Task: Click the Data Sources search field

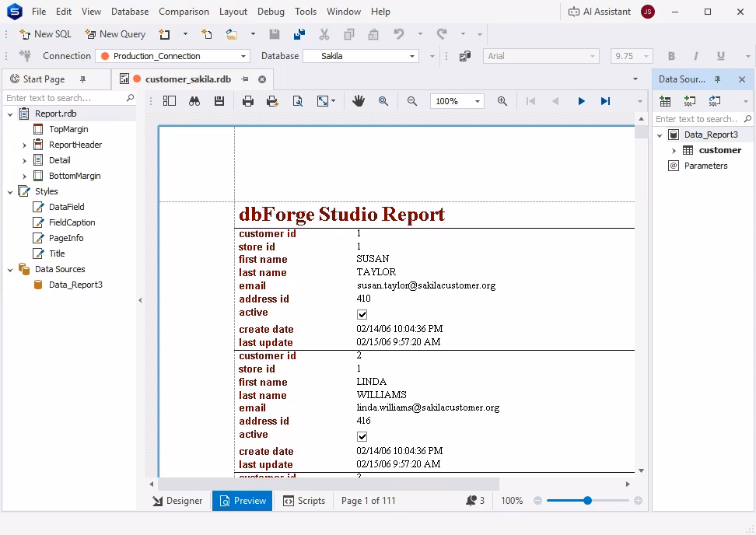Action: (x=702, y=119)
